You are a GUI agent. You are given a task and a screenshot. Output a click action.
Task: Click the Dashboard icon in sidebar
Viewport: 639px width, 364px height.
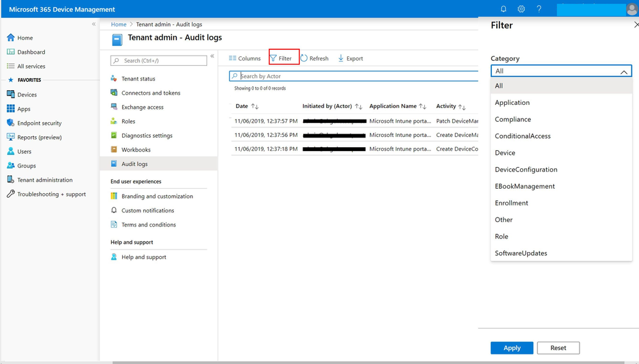click(x=11, y=52)
